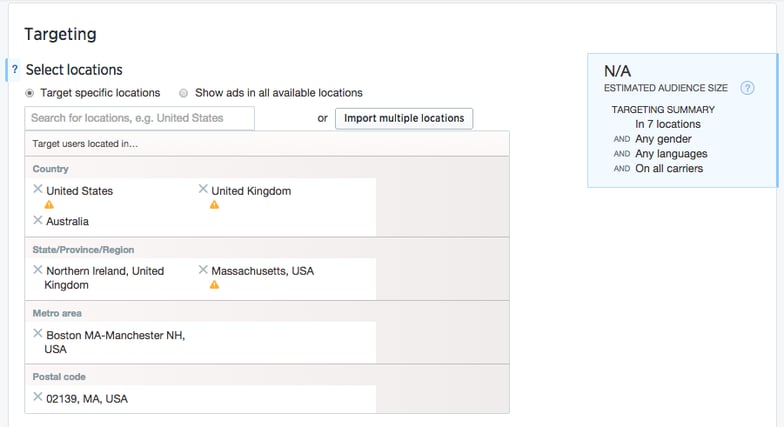
Task: Click warning icon under United Kingdom
Action: 214,205
